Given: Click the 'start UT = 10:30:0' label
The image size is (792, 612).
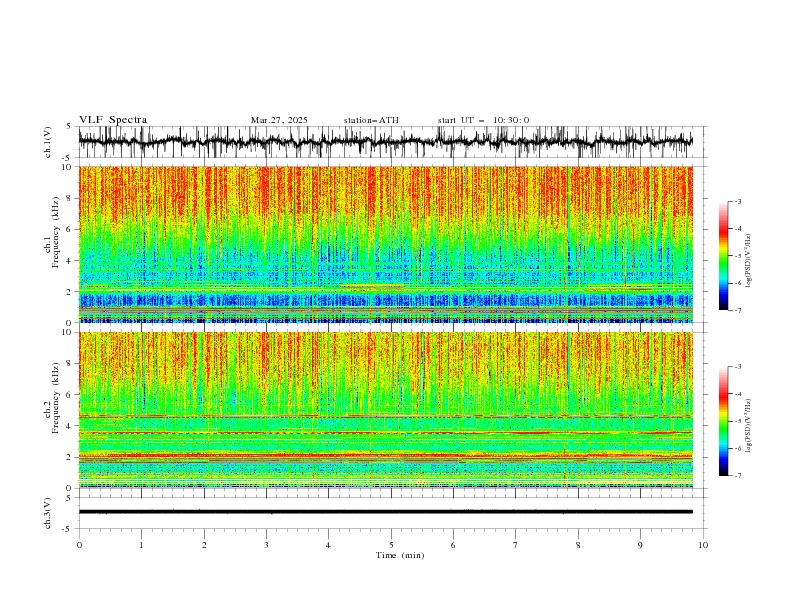Looking at the screenshot, I should click(x=483, y=120).
